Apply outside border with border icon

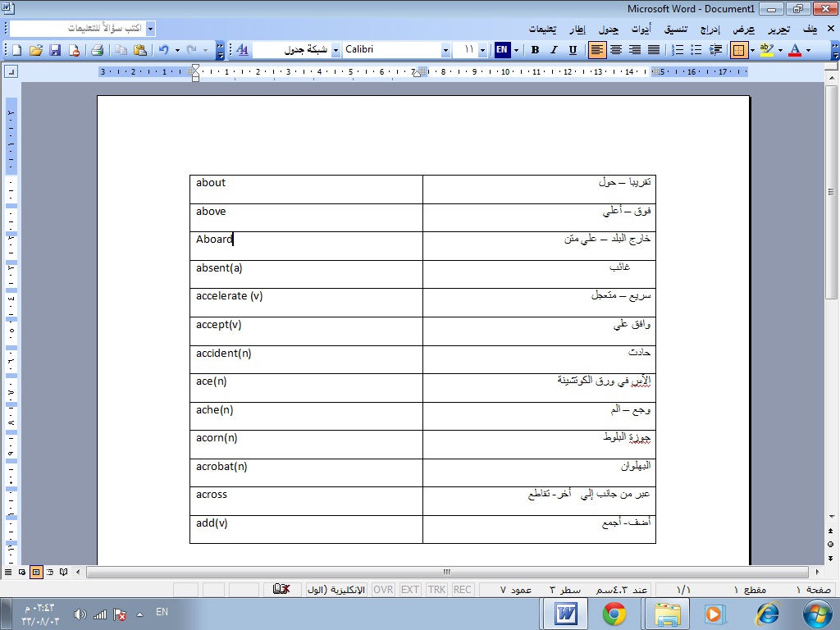click(739, 50)
